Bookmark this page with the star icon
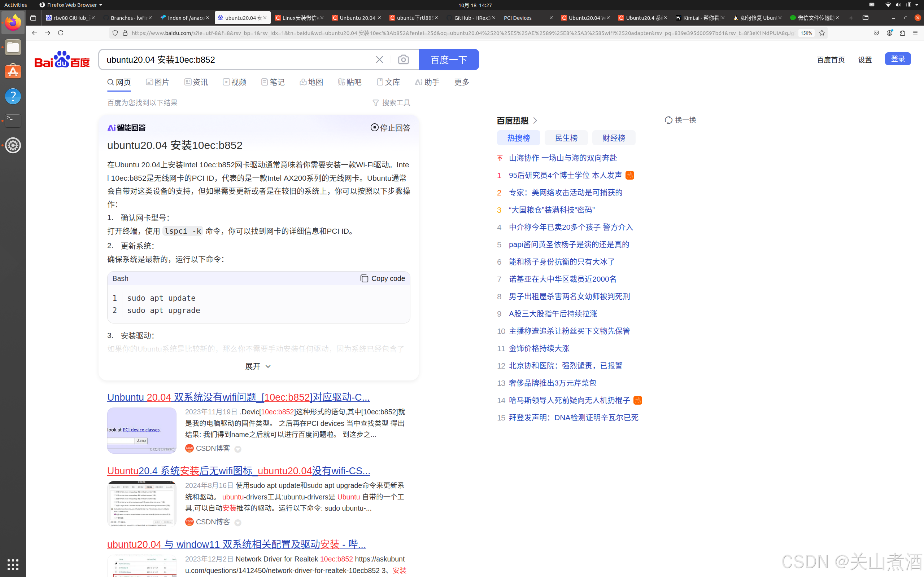This screenshot has width=924, height=577. (821, 33)
